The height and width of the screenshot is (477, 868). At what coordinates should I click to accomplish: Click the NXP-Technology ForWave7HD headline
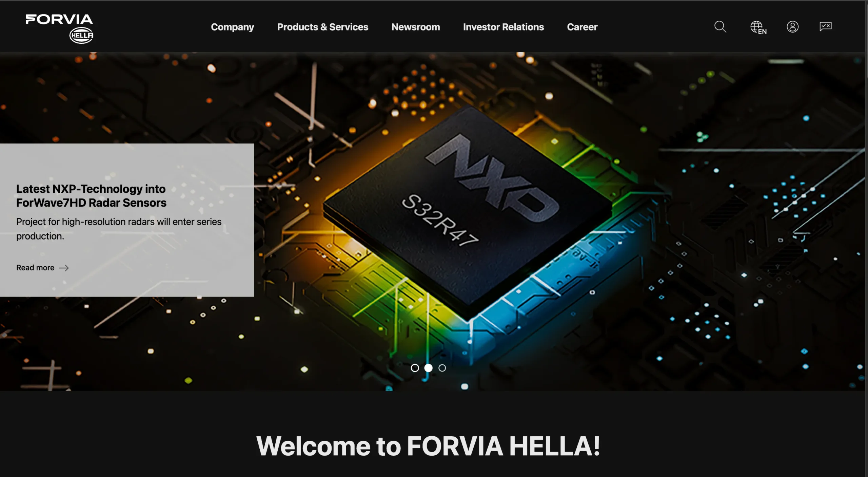[x=91, y=196]
